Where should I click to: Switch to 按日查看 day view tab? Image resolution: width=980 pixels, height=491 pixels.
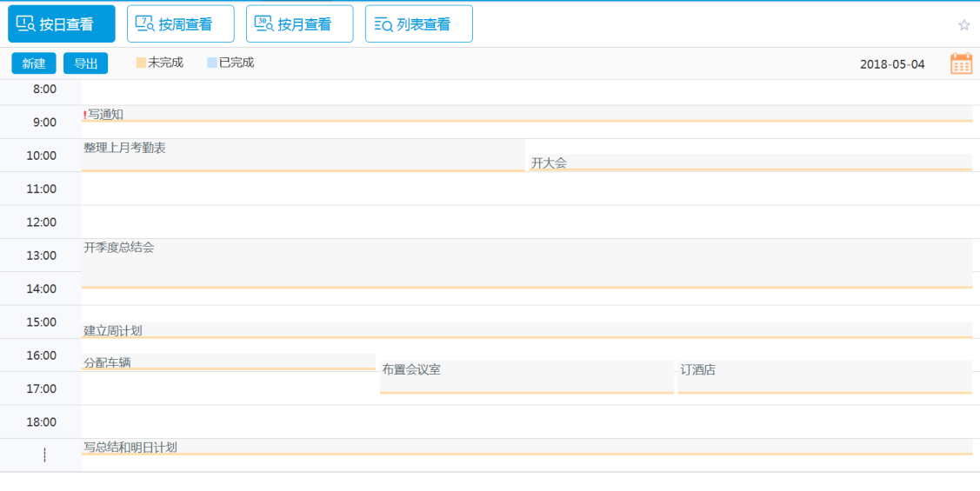62,24
